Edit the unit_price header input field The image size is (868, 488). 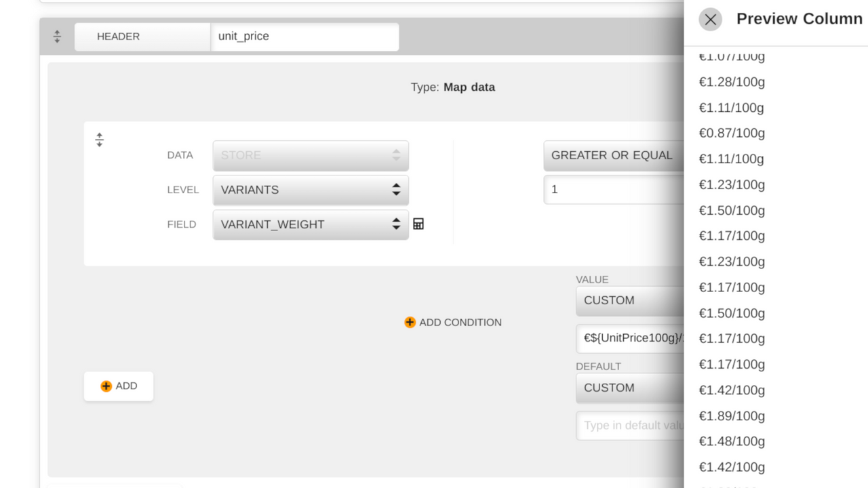click(x=304, y=37)
